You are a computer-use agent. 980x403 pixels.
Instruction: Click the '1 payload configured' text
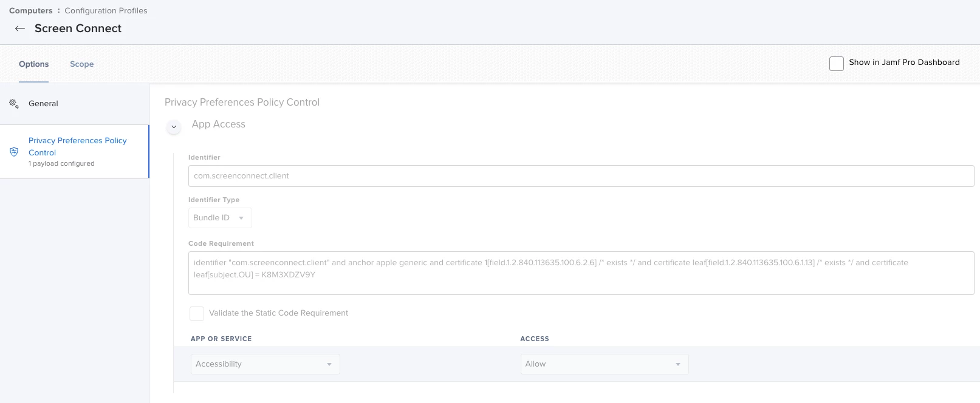point(62,164)
